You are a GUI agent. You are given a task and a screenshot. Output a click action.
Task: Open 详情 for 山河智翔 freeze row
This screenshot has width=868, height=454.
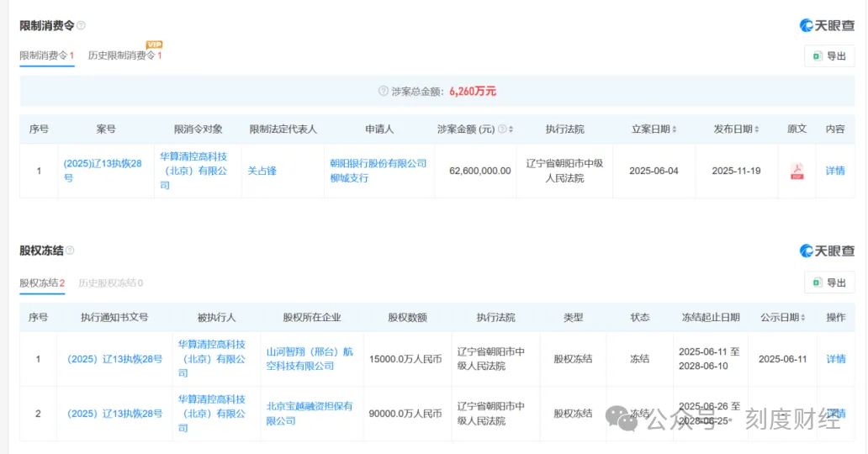836,359
